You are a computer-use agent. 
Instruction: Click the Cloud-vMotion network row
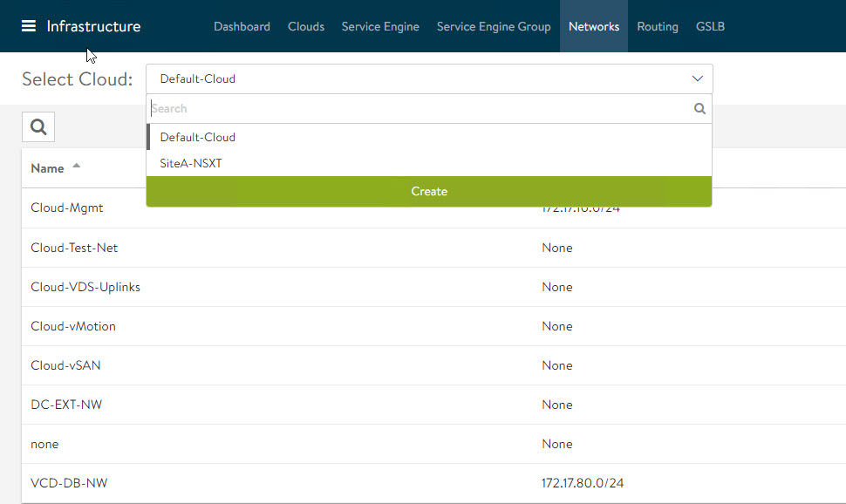tap(73, 326)
